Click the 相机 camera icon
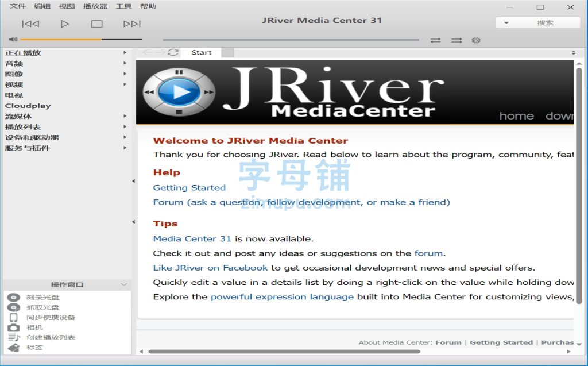Screen dimensions: 588x366 (x=14, y=328)
